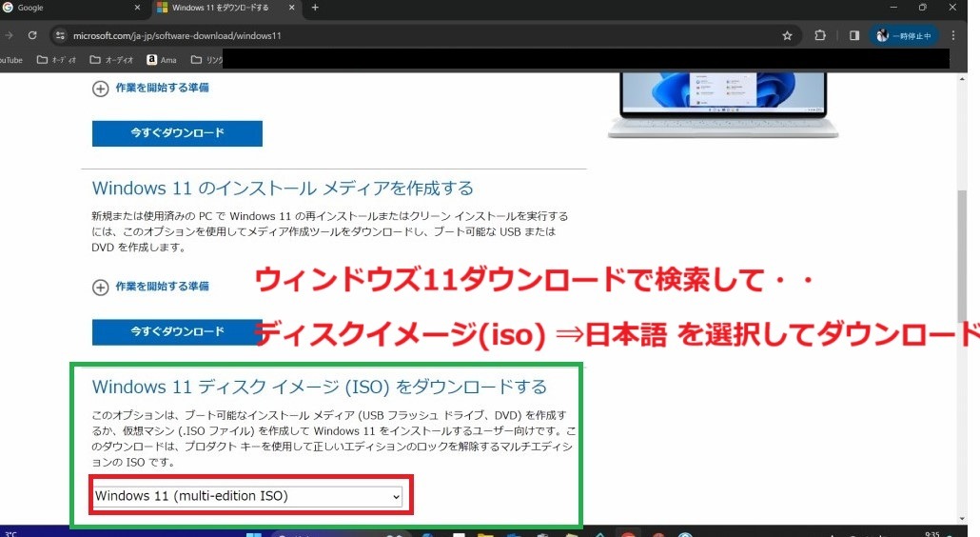Open the オーディオ folder beside the Ama bookmark
The image size is (980, 537).
pyautogui.click(x=112, y=60)
